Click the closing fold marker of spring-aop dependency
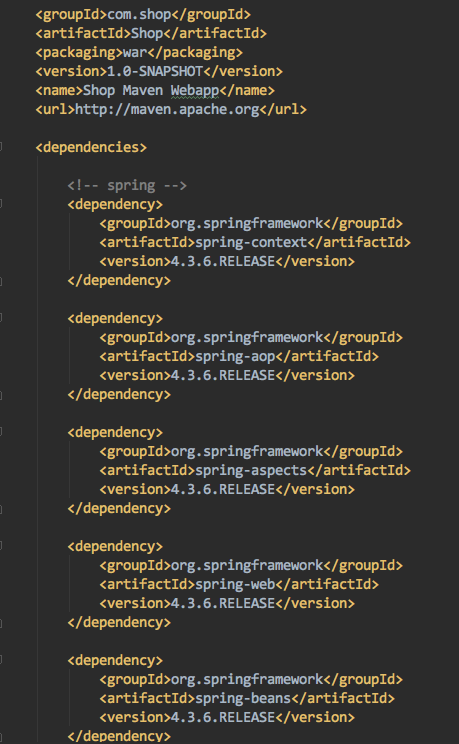 tap(1, 395)
